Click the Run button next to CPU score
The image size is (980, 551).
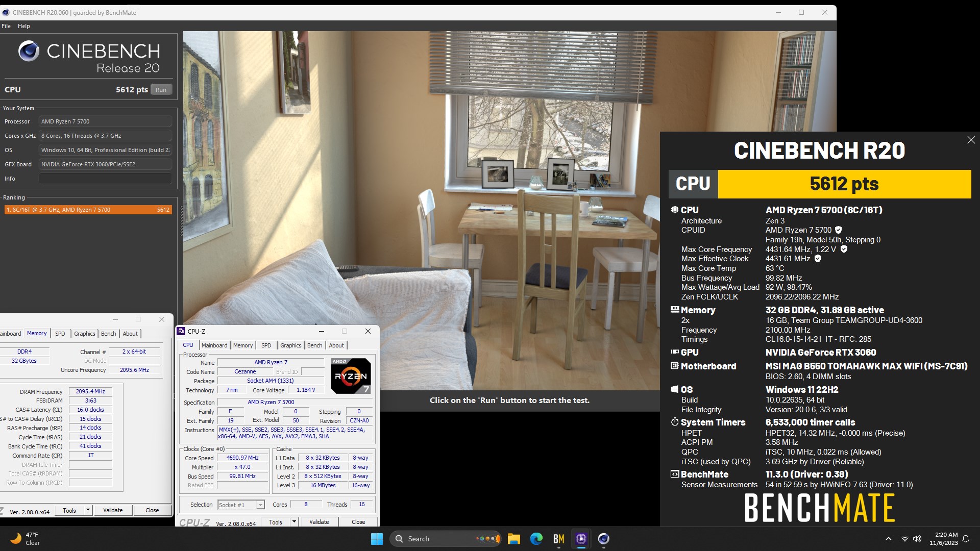[x=161, y=90]
